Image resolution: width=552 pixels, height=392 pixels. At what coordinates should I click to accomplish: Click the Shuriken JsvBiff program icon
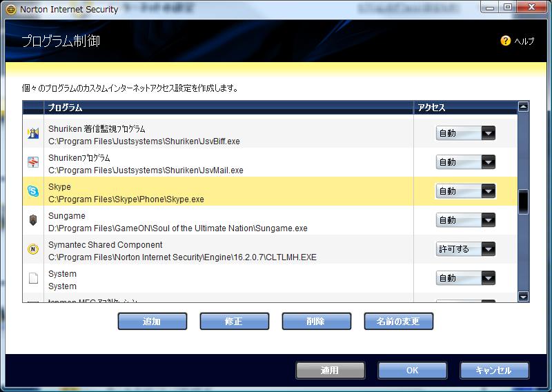coord(33,133)
